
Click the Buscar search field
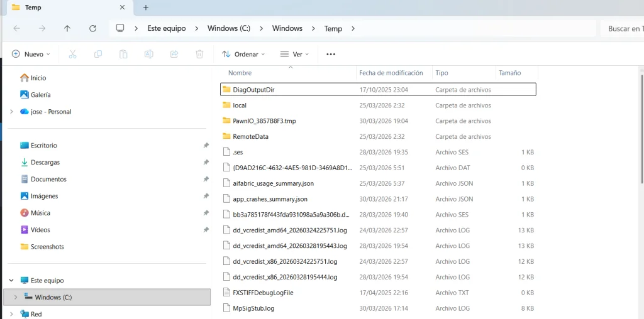point(622,29)
